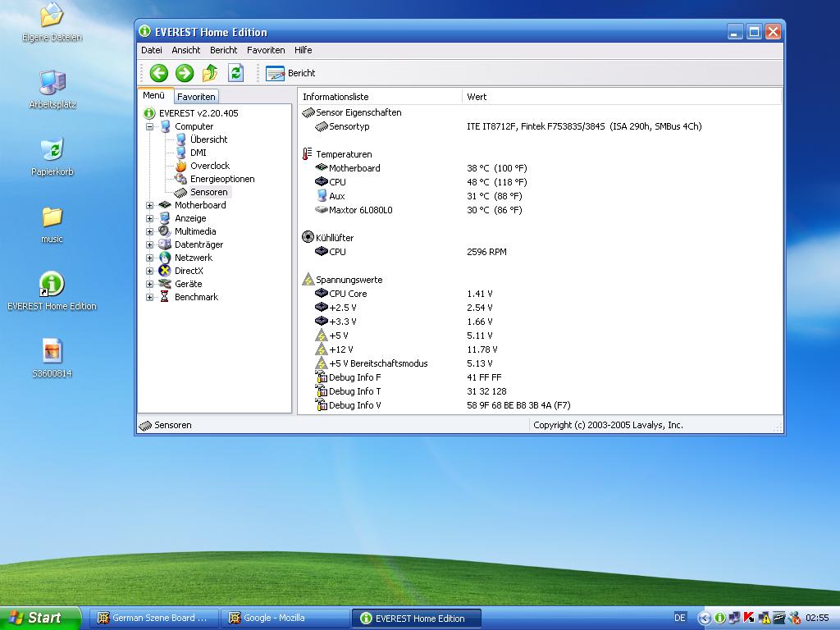Click the Spannungswerte voltage icon

[x=308, y=279]
